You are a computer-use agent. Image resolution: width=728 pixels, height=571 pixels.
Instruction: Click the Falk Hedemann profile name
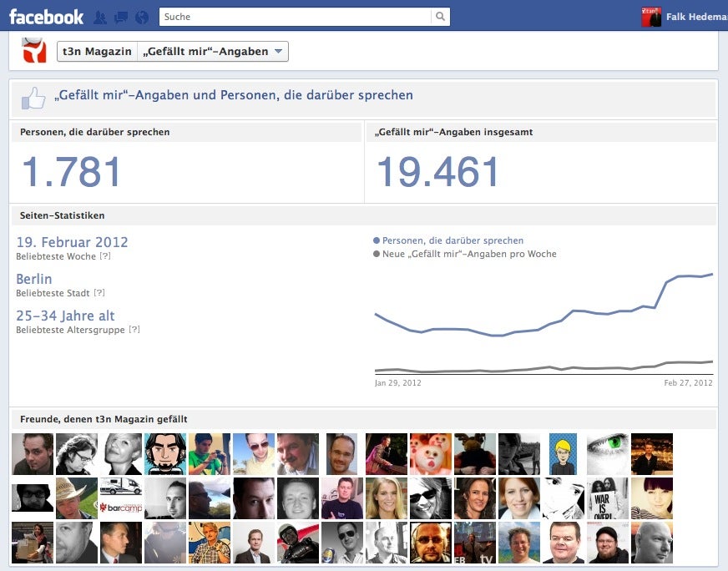696,17
